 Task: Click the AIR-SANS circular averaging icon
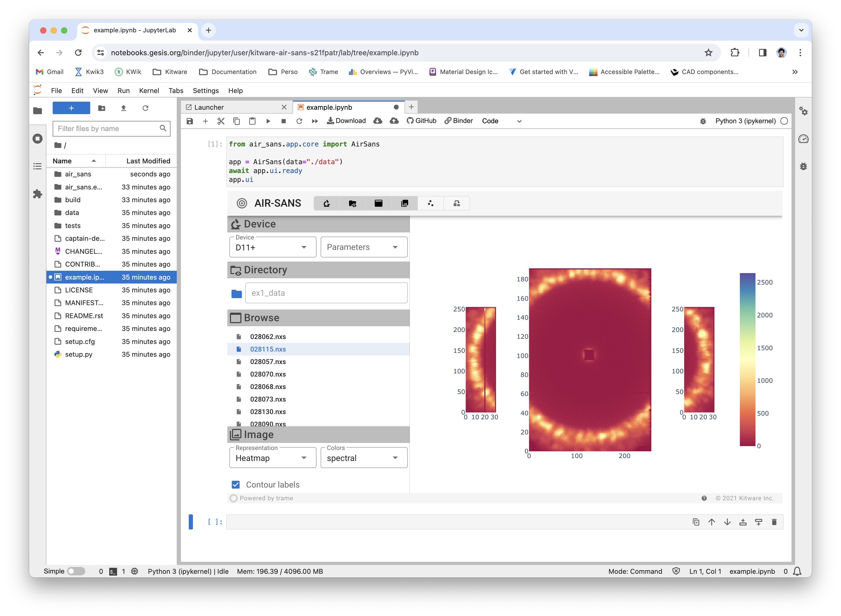(430, 203)
